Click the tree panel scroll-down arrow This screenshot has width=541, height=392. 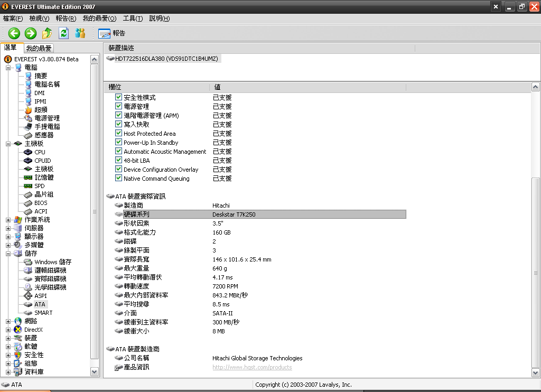[94, 371]
